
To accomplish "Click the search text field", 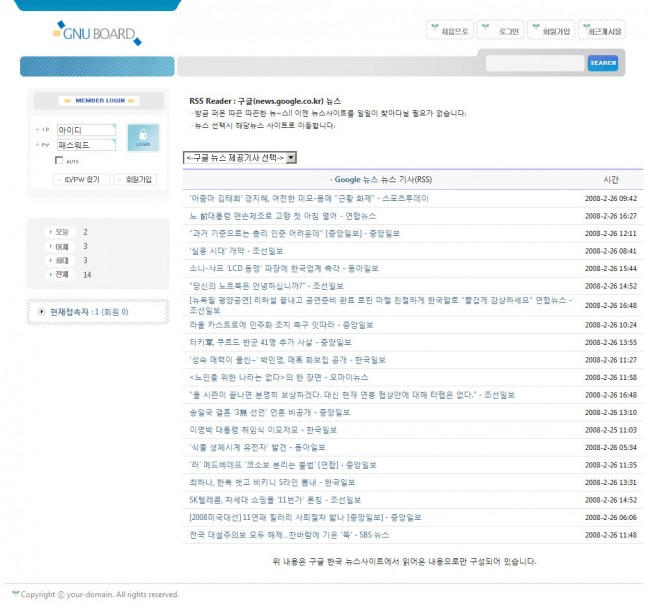I will click(x=535, y=63).
